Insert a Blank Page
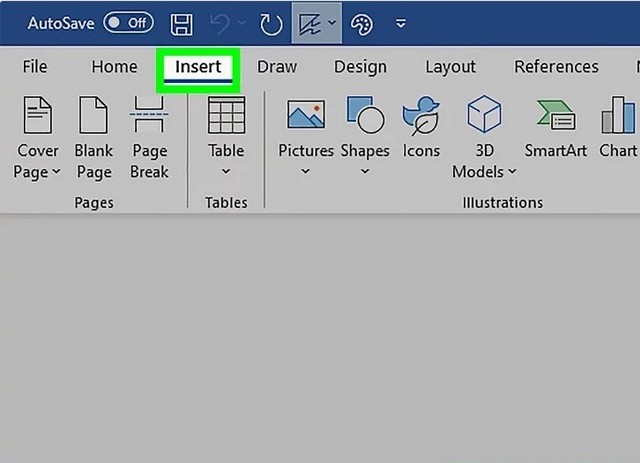The image size is (640, 463). pyautogui.click(x=94, y=138)
